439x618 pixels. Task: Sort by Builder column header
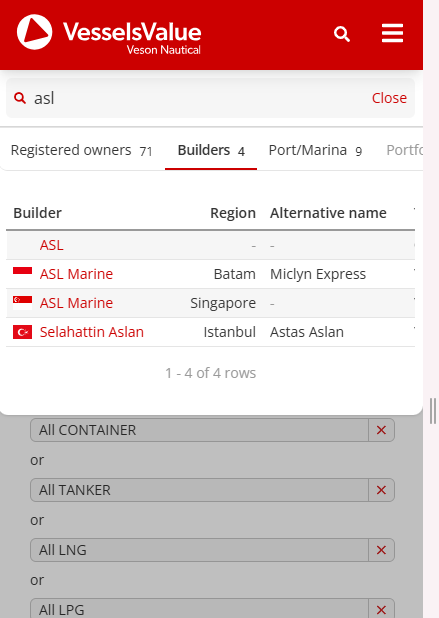[37, 213]
